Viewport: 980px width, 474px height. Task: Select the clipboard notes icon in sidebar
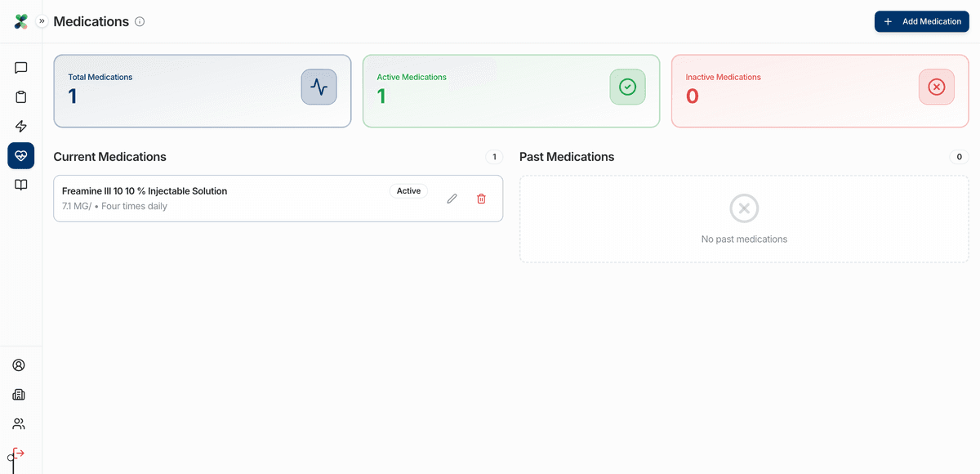point(20,96)
